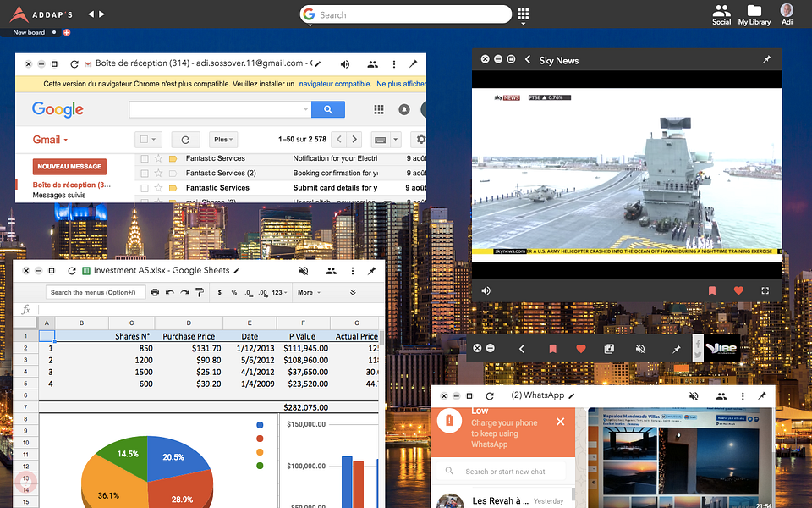Pin the Gmail window
The height and width of the screenshot is (508, 812).
413,64
